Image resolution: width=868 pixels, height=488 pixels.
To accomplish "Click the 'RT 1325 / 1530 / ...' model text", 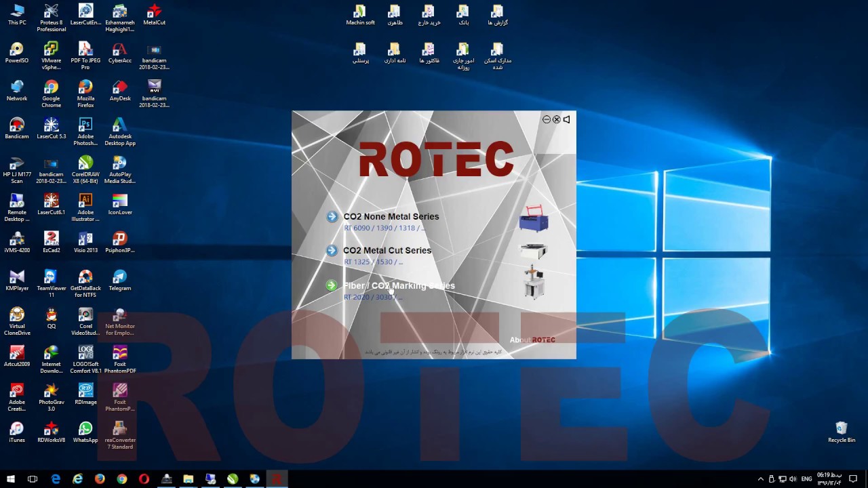I will 373,262.
